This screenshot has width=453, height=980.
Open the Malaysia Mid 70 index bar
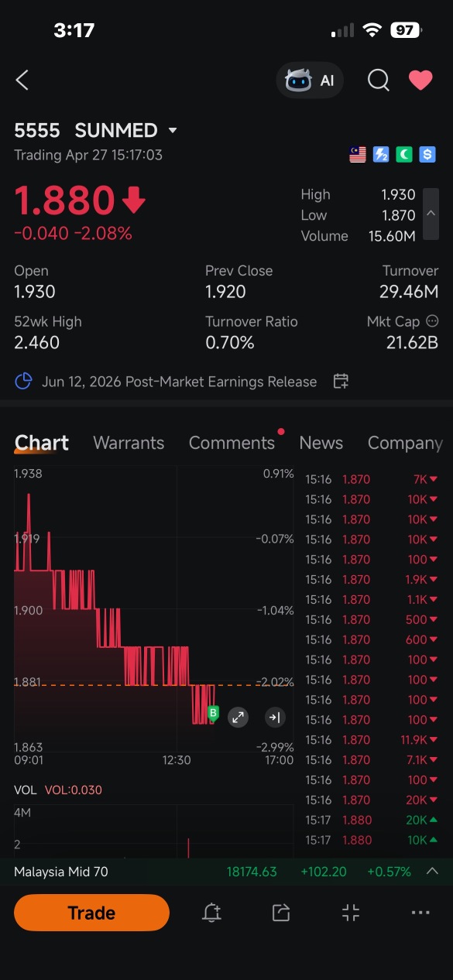pyautogui.click(x=226, y=872)
